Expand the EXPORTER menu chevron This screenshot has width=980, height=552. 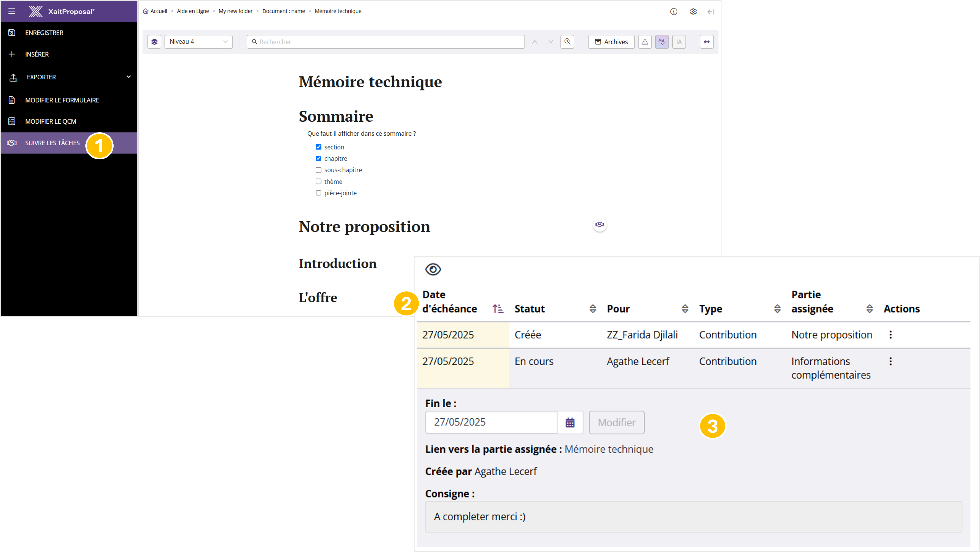129,77
